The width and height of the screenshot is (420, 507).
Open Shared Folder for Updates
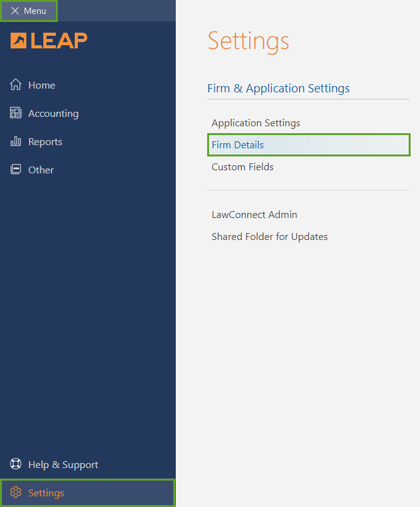point(269,237)
